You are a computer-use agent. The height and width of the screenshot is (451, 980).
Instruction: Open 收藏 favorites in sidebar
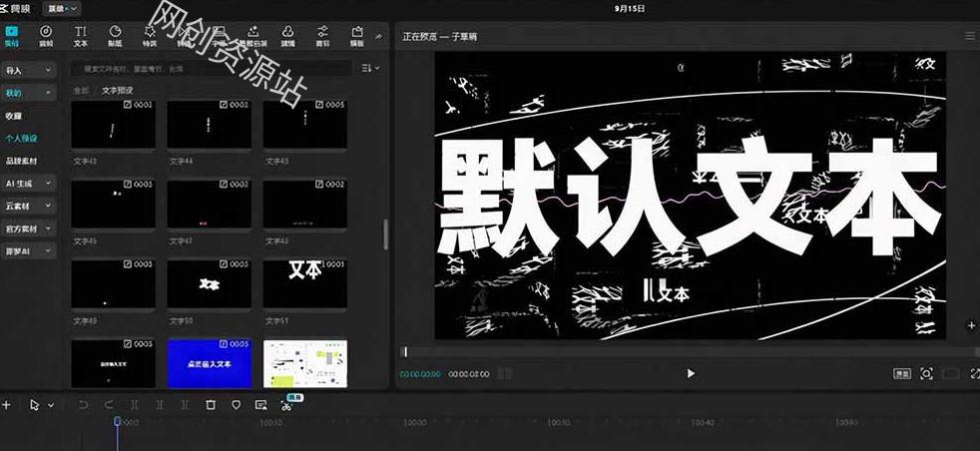tap(14, 116)
